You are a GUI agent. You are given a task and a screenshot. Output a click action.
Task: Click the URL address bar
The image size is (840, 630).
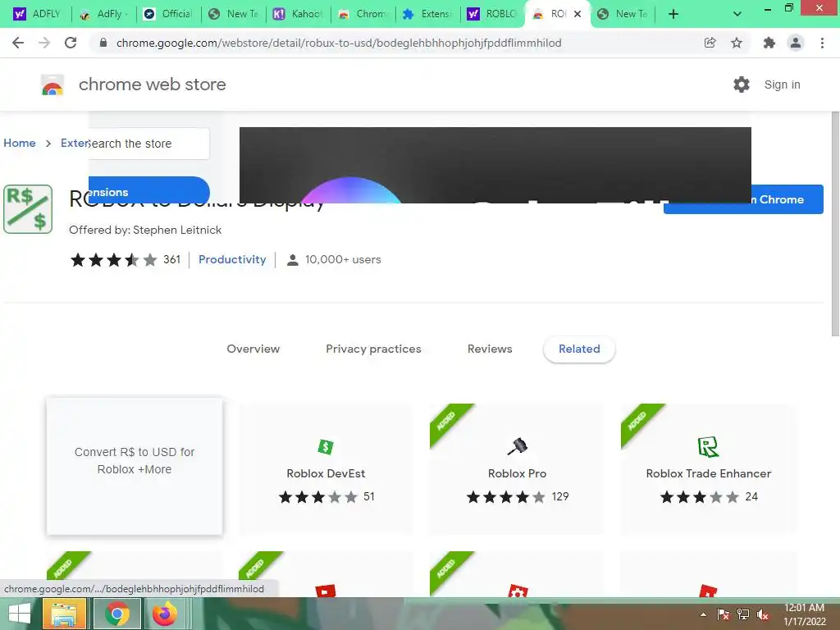click(x=339, y=43)
